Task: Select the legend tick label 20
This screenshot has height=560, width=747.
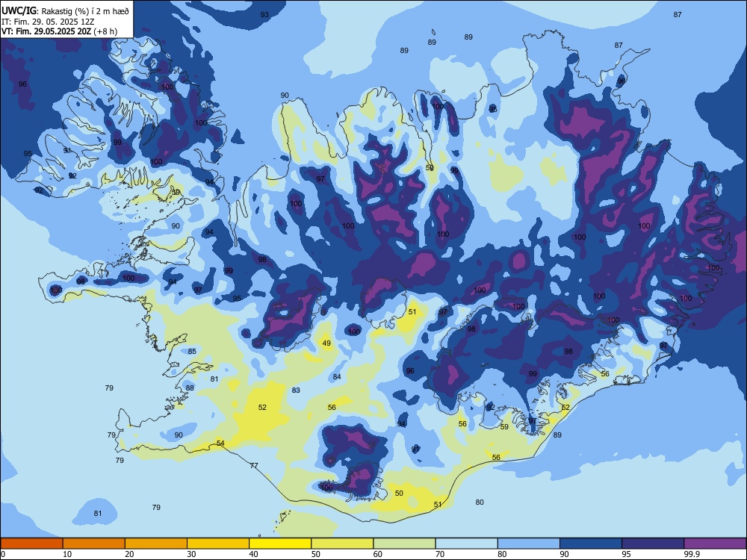Action: (x=129, y=554)
